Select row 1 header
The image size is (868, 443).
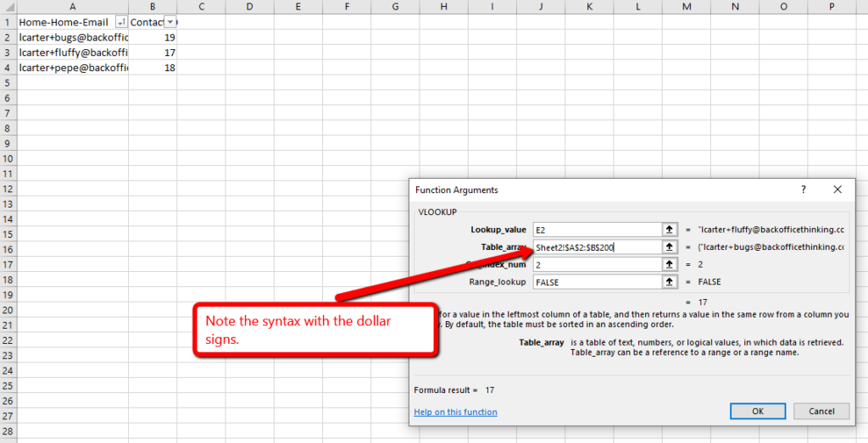pos(8,22)
